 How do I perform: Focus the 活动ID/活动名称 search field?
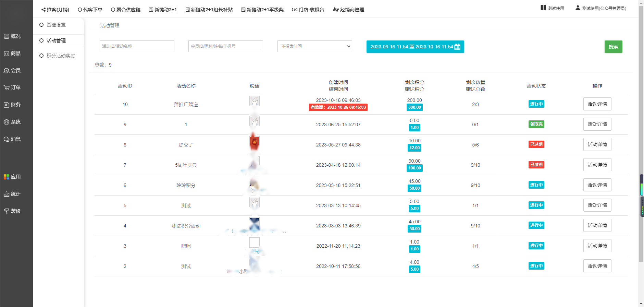pyautogui.click(x=137, y=46)
